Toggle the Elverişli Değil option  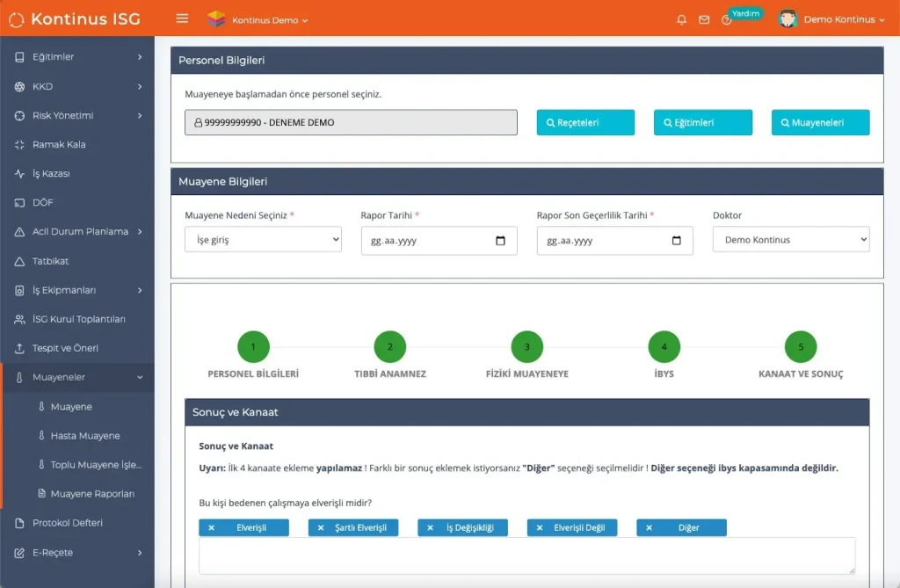pos(572,527)
